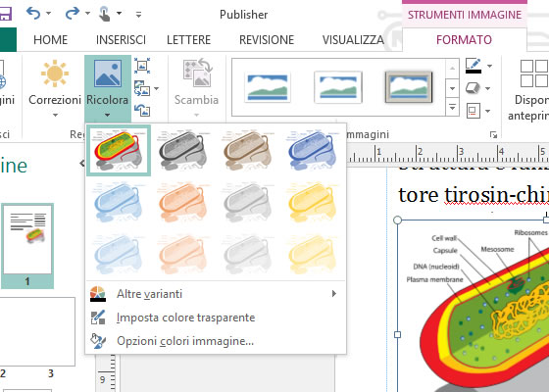Select page 1 thumbnail in navigation

[x=27, y=245]
